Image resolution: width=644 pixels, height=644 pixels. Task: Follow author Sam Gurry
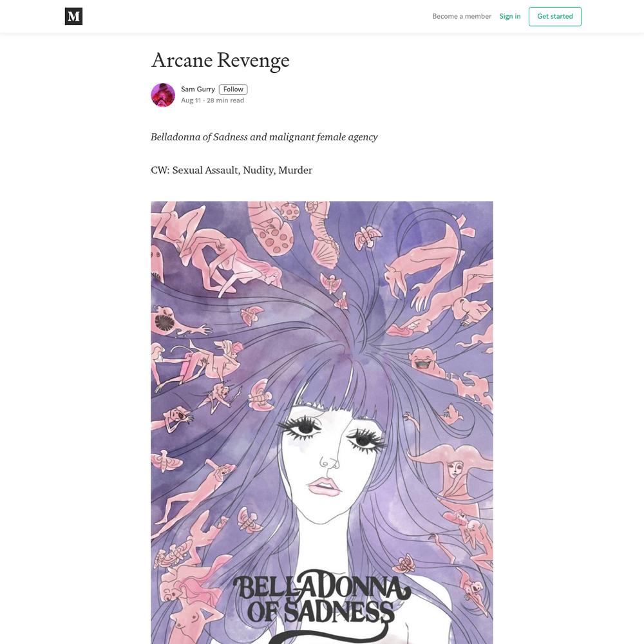coord(233,89)
